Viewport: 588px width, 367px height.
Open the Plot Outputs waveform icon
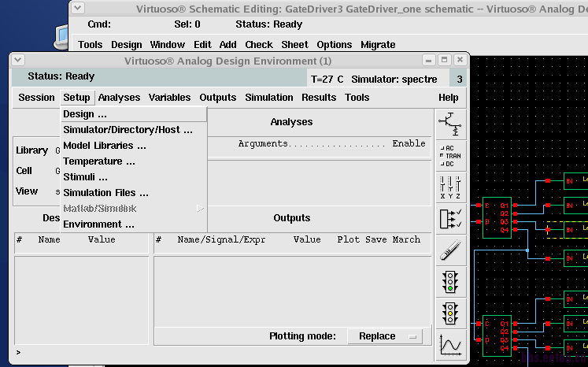[450, 345]
